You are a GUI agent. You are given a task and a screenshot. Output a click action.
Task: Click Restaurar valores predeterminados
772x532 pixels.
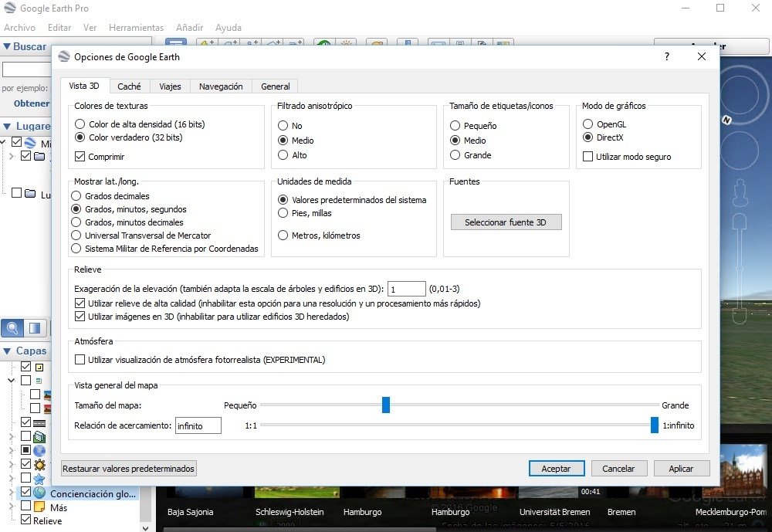pyautogui.click(x=128, y=469)
